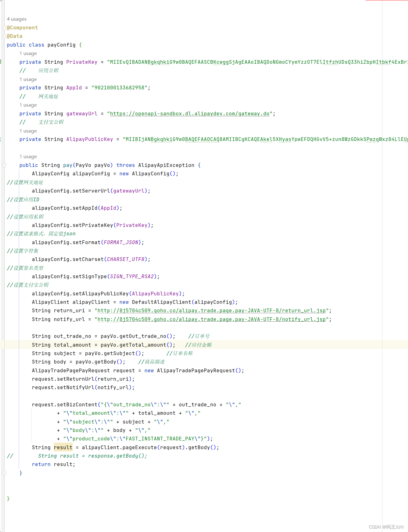Show the "1 usage" hint above AlipayPublicKey field

[28, 131]
